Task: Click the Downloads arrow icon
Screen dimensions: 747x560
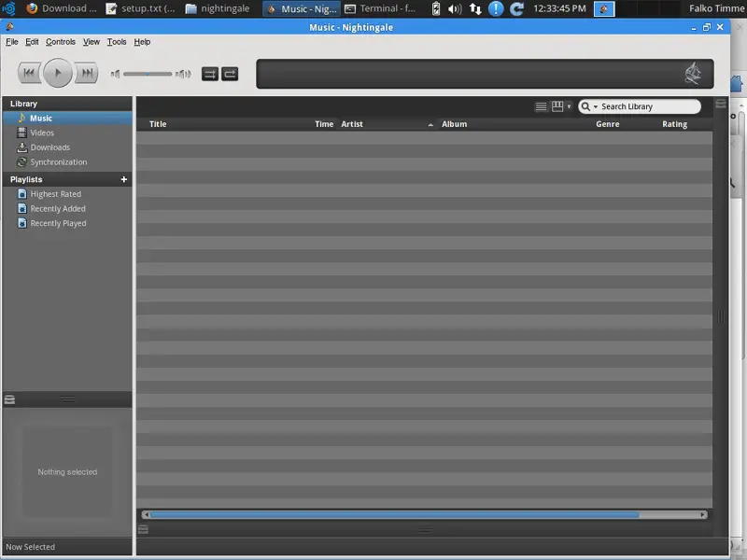Action: point(21,147)
